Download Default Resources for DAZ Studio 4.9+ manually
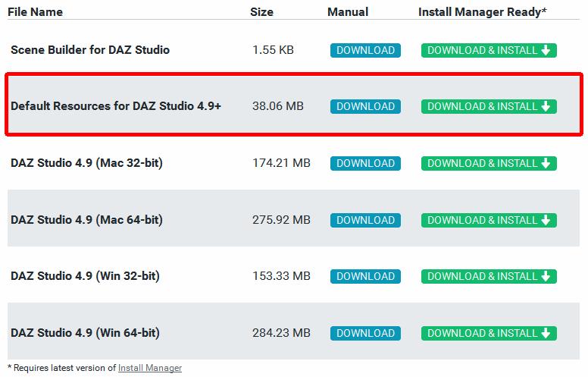This screenshot has height=377, width=588. point(365,106)
